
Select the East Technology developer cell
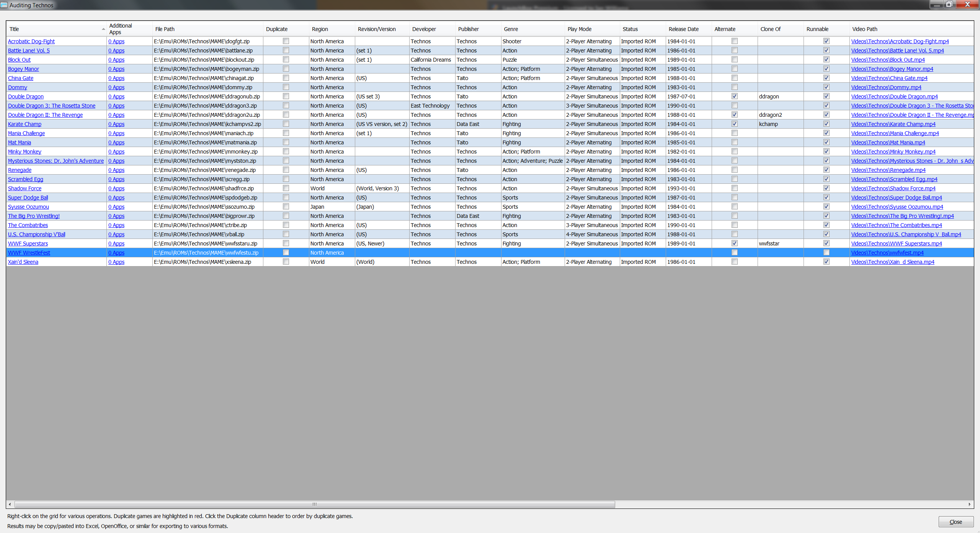[x=432, y=106]
